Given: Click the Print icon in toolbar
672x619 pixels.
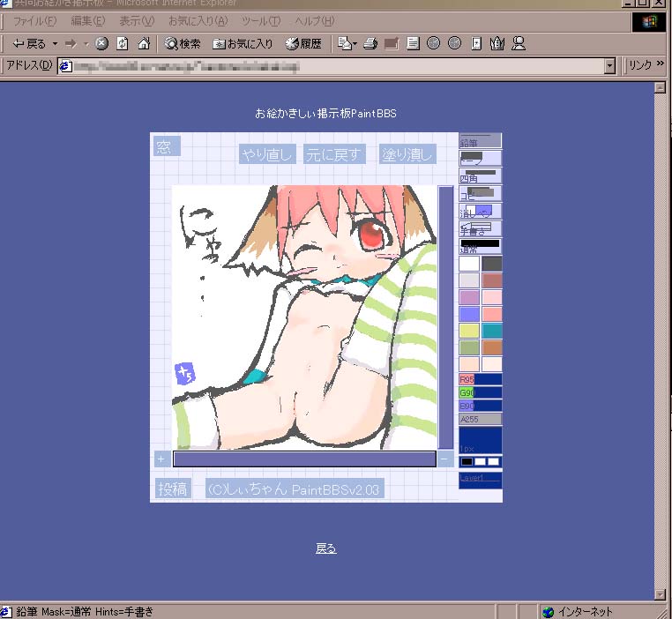Looking at the screenshot, I should 370,42.
